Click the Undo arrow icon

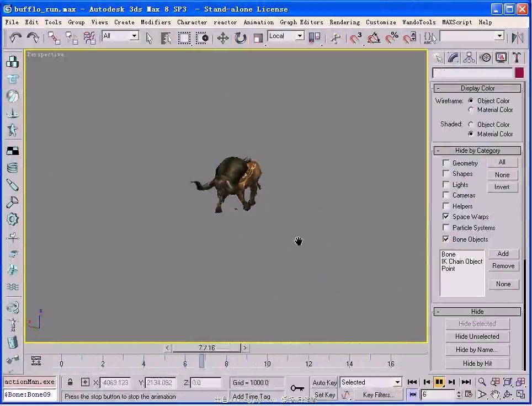[15, 38]
